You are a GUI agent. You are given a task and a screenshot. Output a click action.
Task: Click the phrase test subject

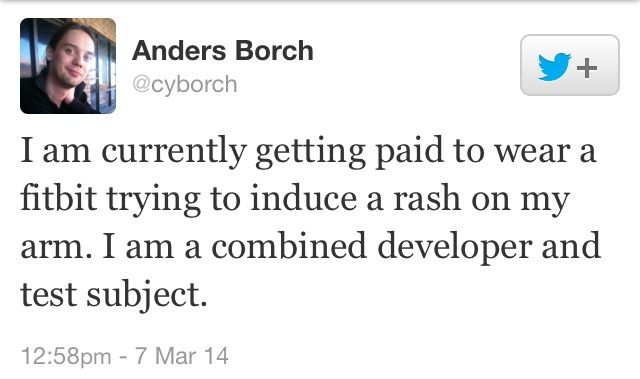(x=114, y=295)
